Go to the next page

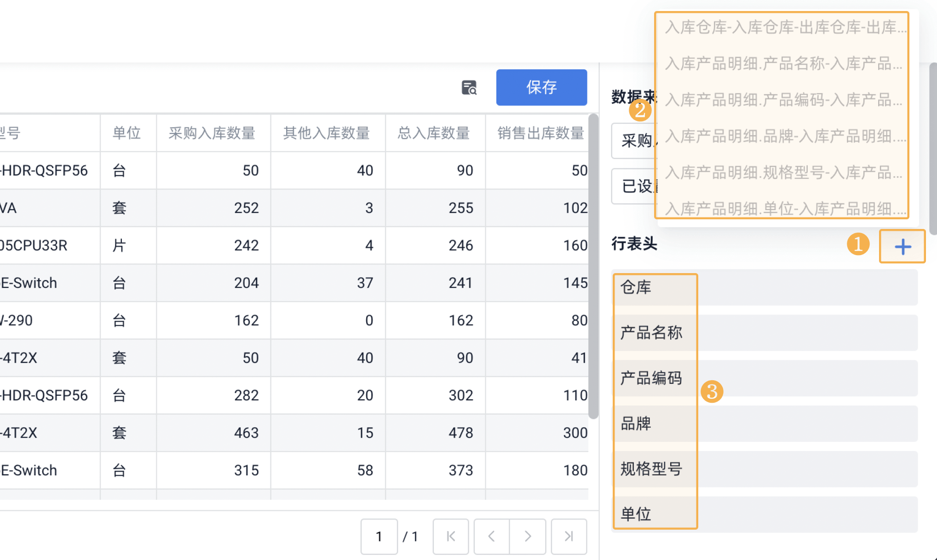coord(527,536)
